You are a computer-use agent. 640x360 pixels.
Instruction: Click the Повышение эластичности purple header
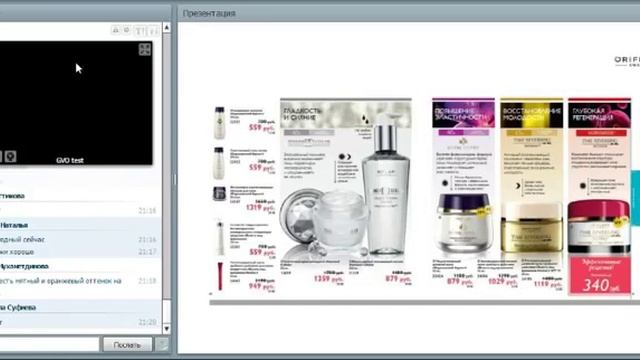463,113
